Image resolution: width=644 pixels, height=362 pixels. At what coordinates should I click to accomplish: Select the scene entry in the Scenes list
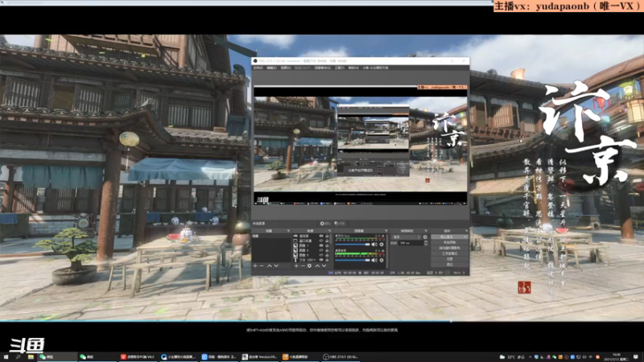(271, 236)
